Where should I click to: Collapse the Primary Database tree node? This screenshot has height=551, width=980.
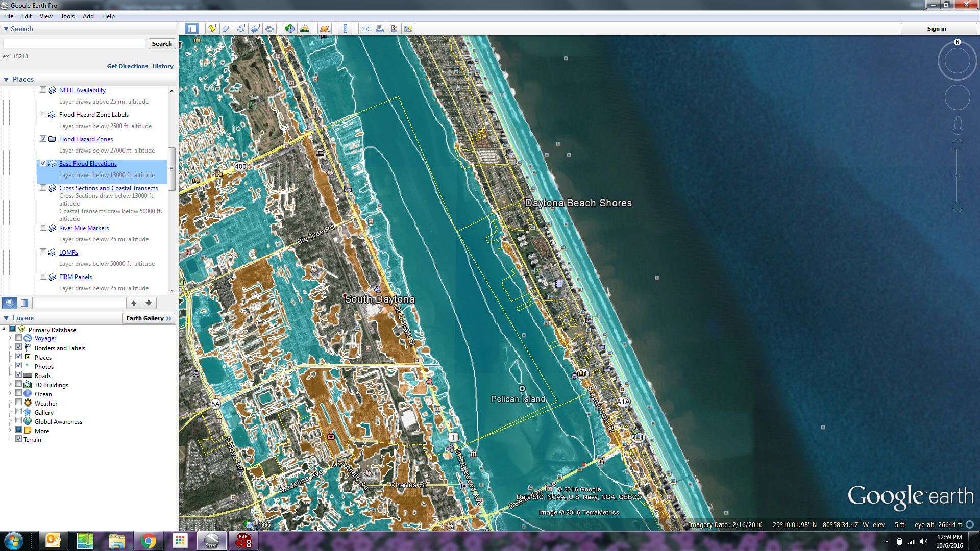point(4,329)
